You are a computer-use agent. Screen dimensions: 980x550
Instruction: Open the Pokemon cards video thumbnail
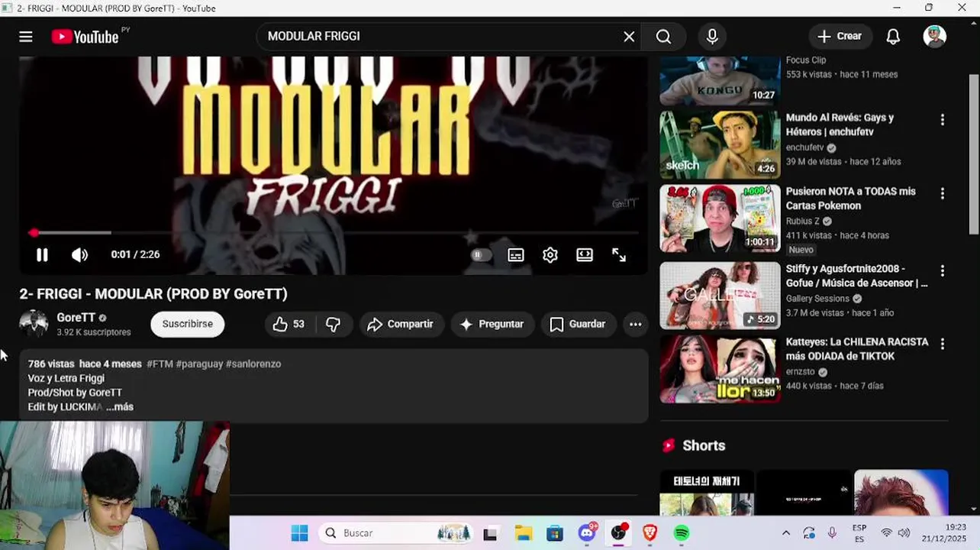(720, 218)
